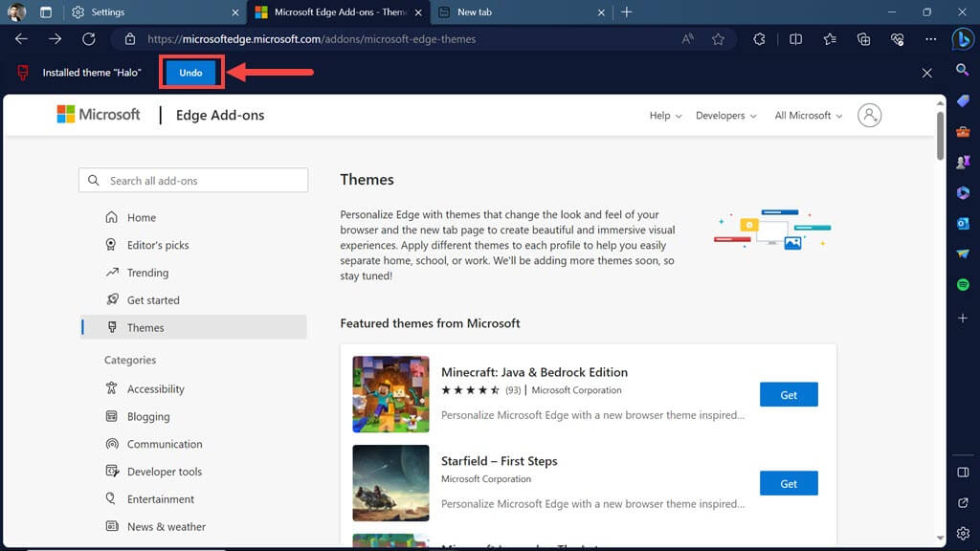Open Outlook in sidebar

click(963, 223)
